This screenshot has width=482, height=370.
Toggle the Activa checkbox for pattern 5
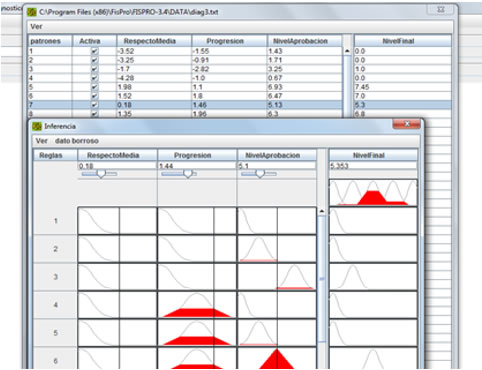click(94, 87)
